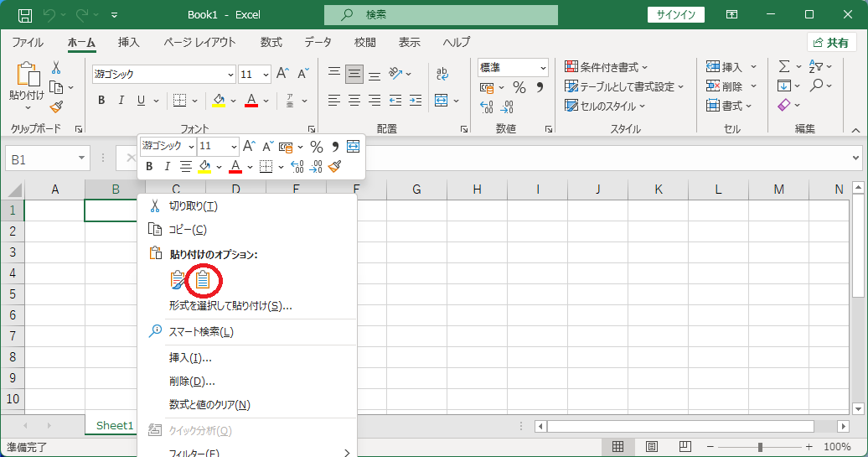Save the workbook with the floppy icon

pos(25,15)
